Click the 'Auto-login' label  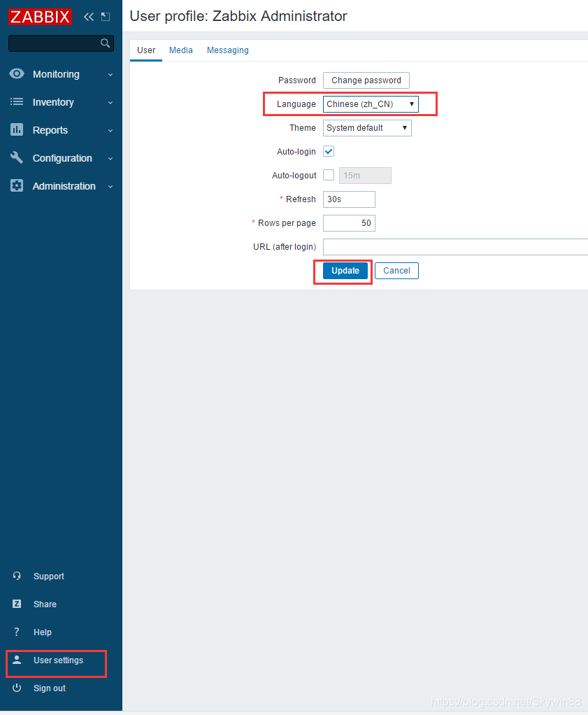click(x=296, y=151)
